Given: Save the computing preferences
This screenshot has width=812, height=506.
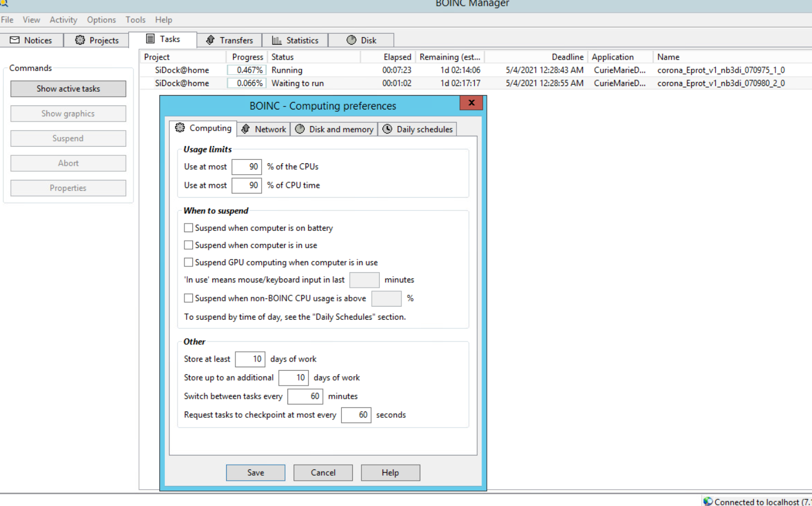Looking at the screenshot, I should coord(255,473).
